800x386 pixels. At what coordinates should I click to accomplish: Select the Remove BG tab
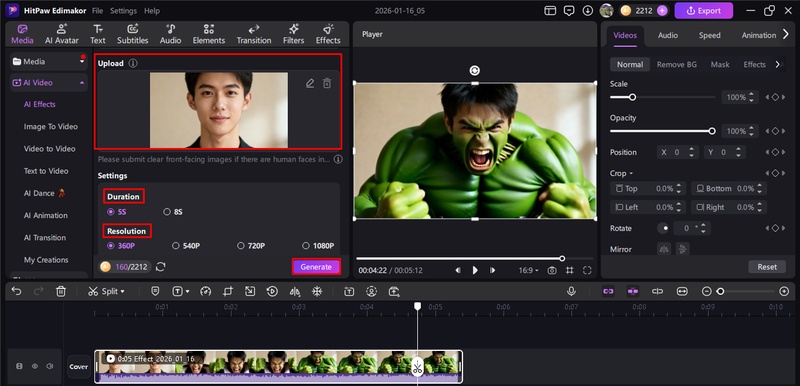677,64
